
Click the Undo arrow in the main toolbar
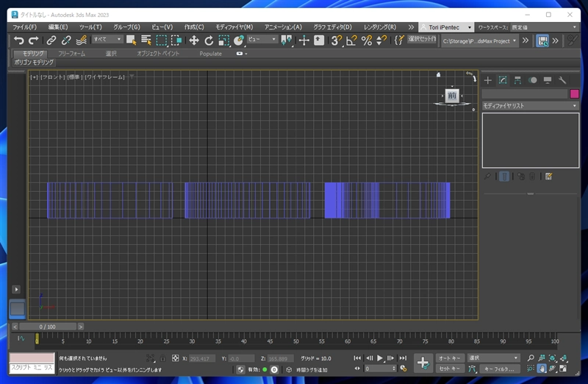click(18, 40)
